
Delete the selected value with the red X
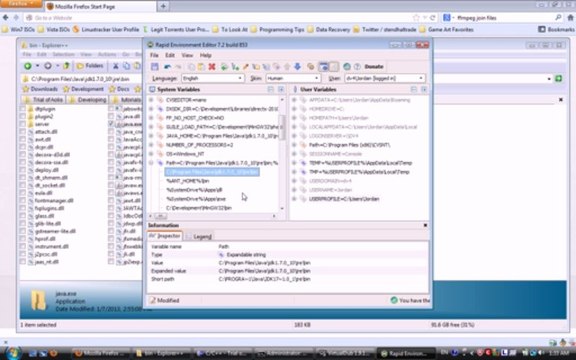point(212,66)
